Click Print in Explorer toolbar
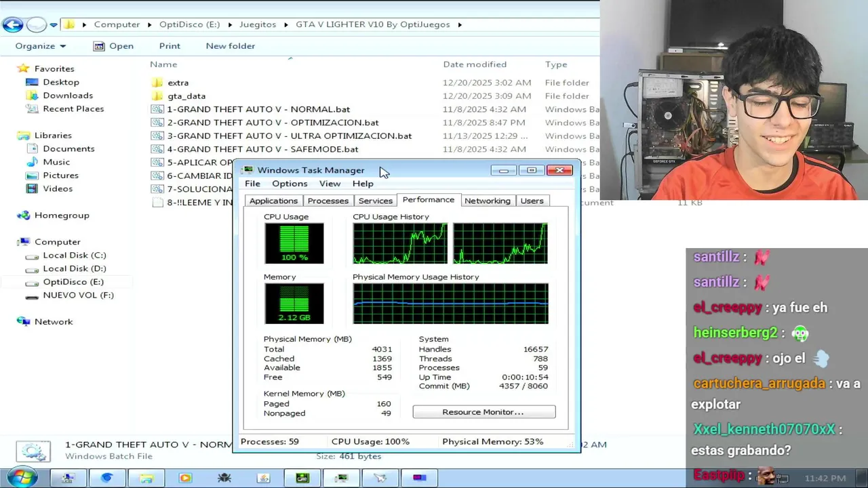This screenshot has width=868, height=488. tap(170, 46)
